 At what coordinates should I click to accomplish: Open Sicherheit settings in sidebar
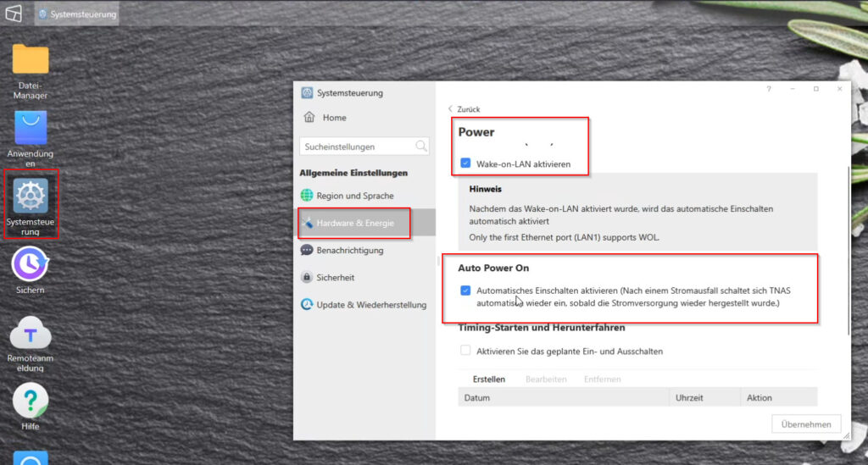[335, 277]
